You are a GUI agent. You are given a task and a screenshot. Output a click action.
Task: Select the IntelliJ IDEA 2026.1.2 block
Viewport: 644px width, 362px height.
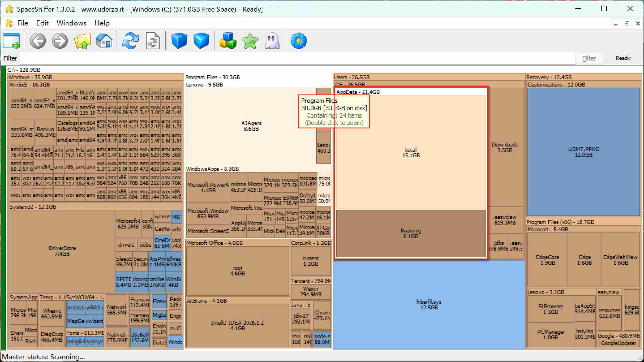pyautogui.click(x=237, y=326)
